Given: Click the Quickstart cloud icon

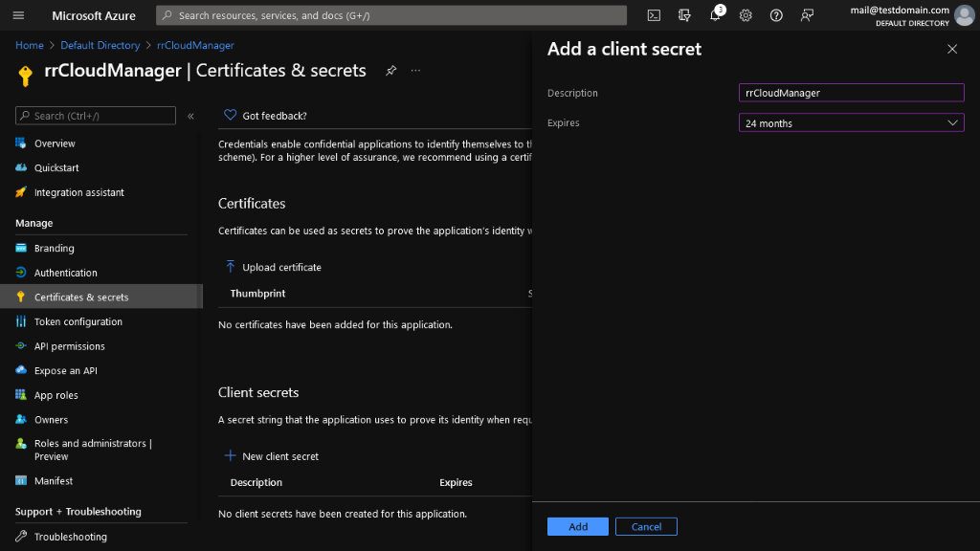Looking at the screenshot, I should (x=21, y=167).
